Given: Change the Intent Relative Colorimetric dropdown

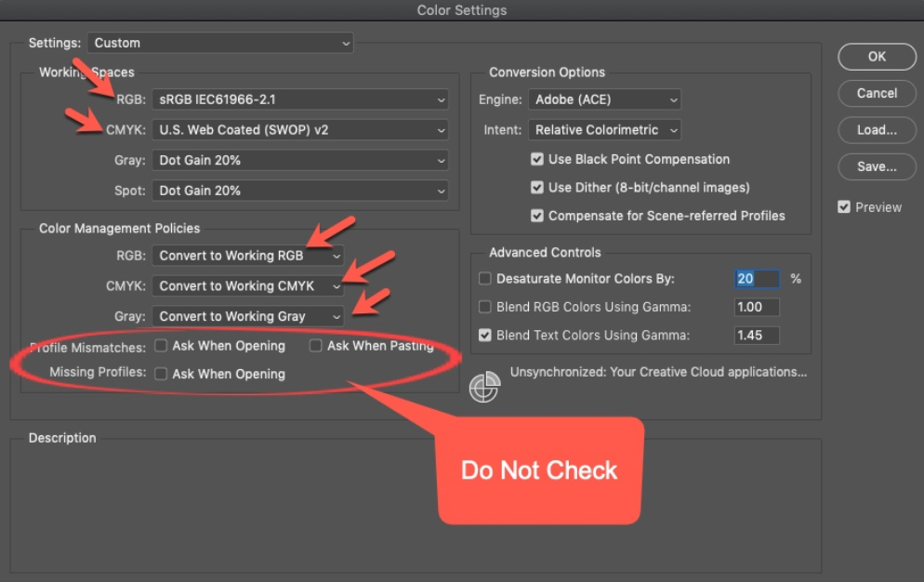Looking at the screenshot, I should tap(604, 130).
